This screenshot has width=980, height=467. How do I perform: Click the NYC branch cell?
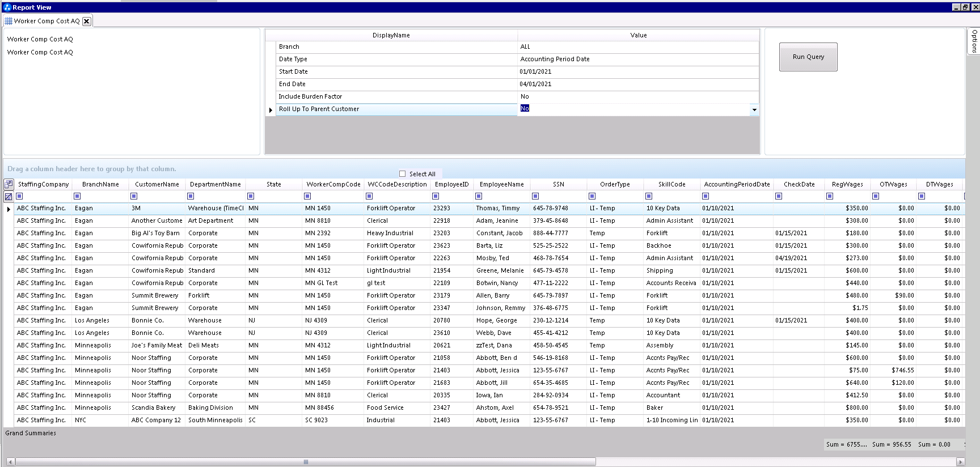click(x=100, y=421)
